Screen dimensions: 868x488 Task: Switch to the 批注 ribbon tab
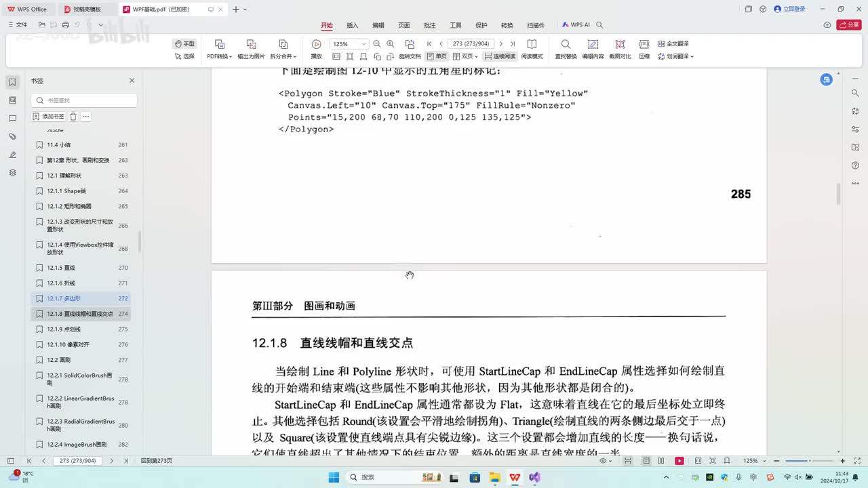point(430,25)
